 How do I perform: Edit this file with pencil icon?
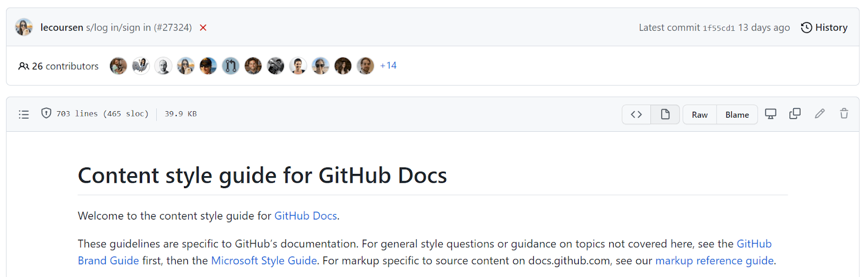pos(820,114)
